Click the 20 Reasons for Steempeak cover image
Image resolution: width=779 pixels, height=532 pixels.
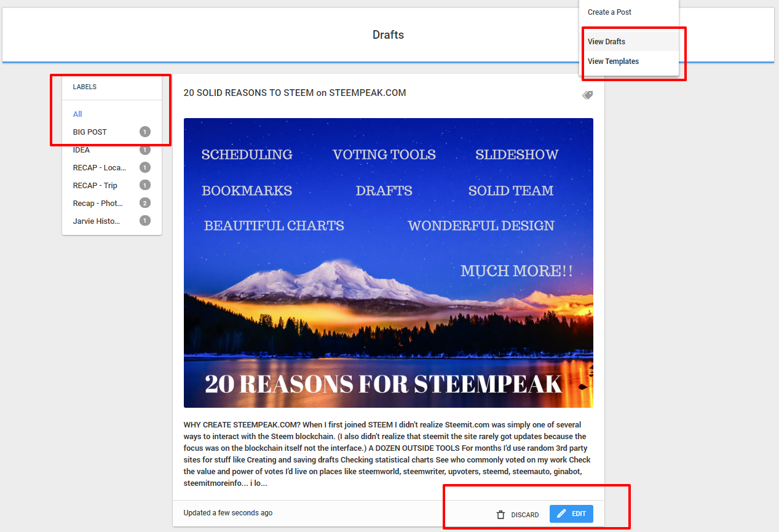click(x=388, y=263)
